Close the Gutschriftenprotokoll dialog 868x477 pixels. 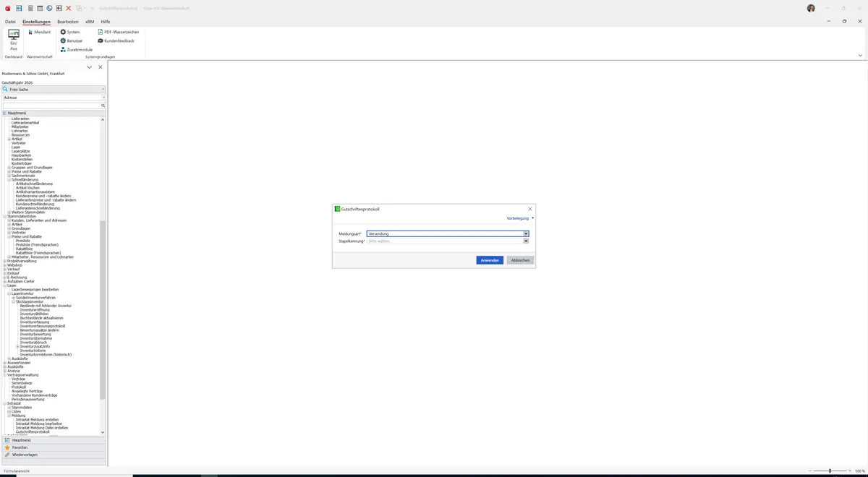(x=529, y=209)
